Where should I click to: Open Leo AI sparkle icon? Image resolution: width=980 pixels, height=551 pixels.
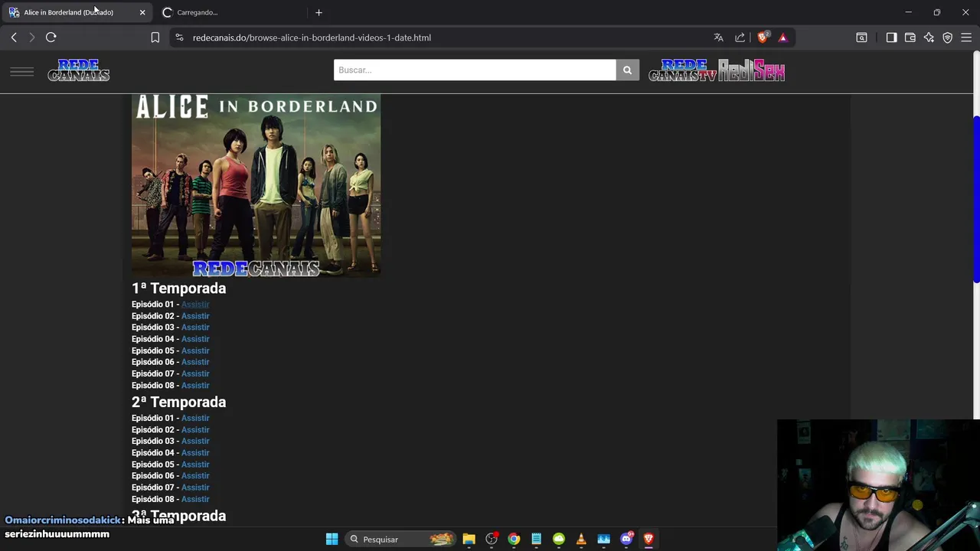[x=929, y=37]
